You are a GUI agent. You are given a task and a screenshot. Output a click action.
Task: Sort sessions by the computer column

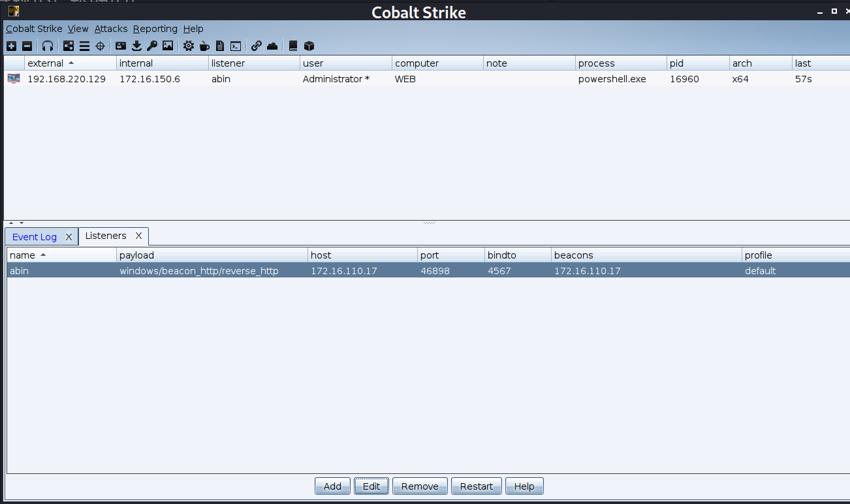(439, 63)
